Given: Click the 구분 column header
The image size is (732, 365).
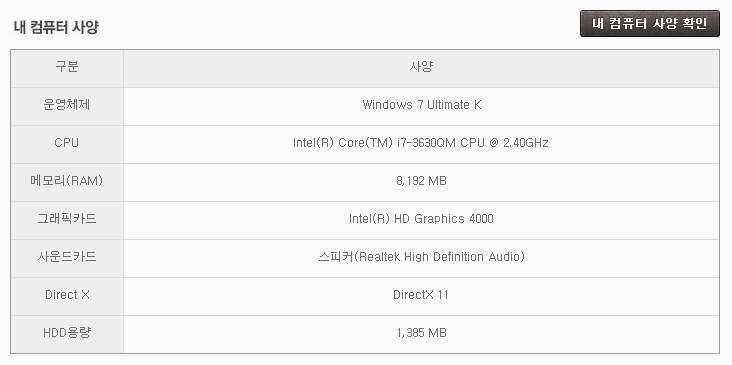Looking at the screenshot, I should click(x=67, y=67).
